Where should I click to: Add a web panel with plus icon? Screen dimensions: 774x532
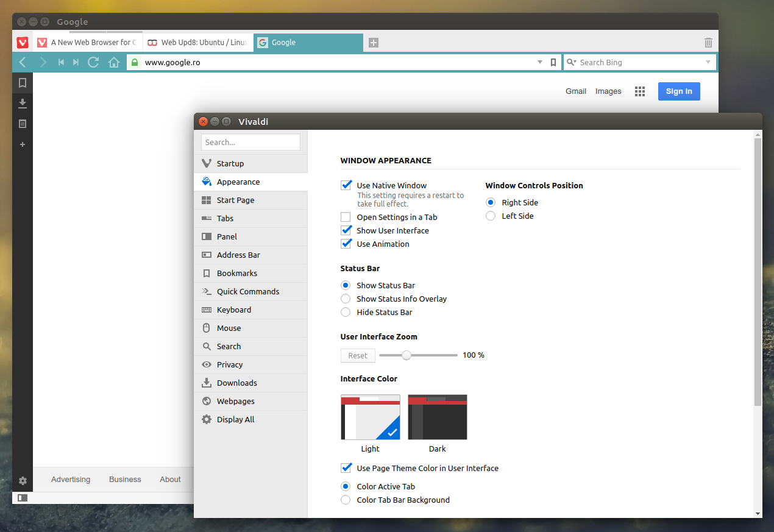23,144
